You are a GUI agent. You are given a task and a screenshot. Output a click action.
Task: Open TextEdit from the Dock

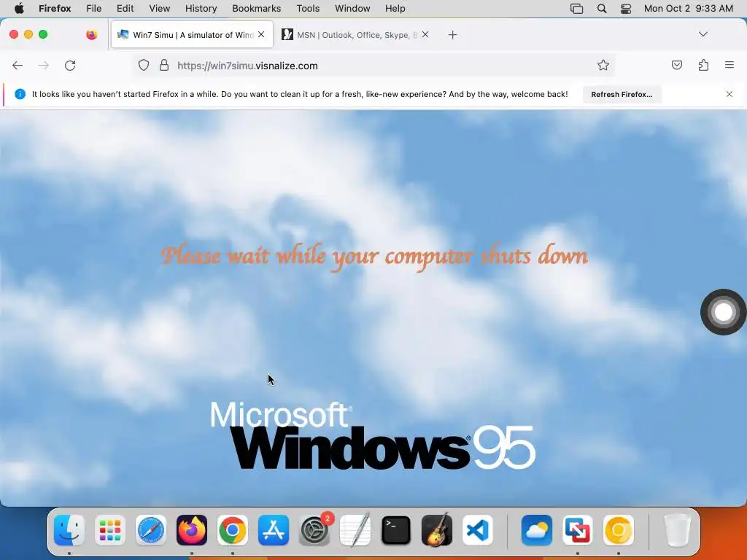click(355, 530)
